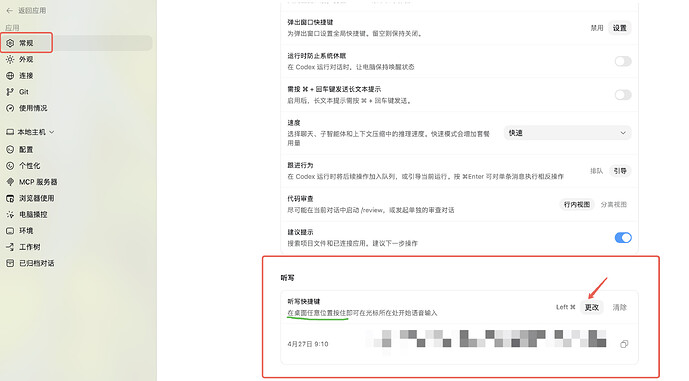Open the 环境 page label
Screen dimensions: 689x381
coord(26,231)
